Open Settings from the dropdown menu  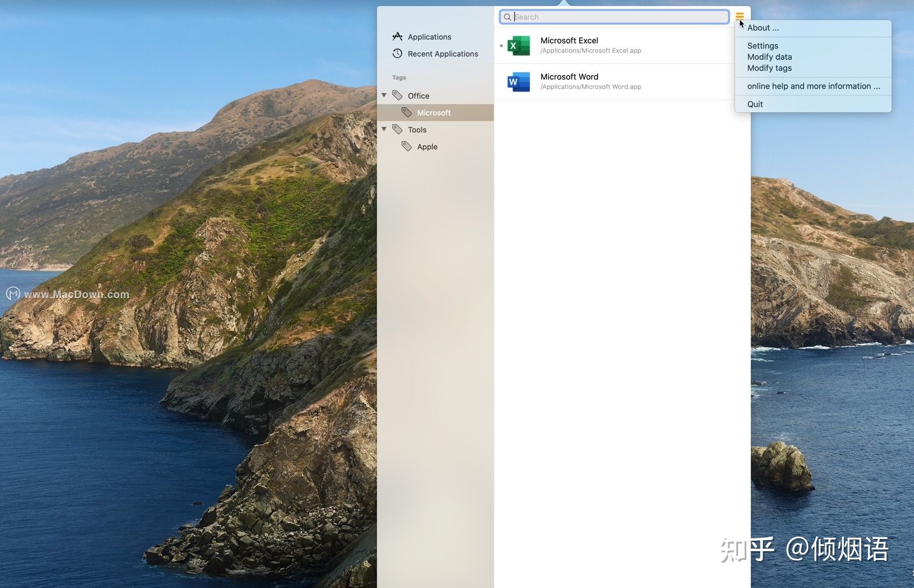pos(763,46)
